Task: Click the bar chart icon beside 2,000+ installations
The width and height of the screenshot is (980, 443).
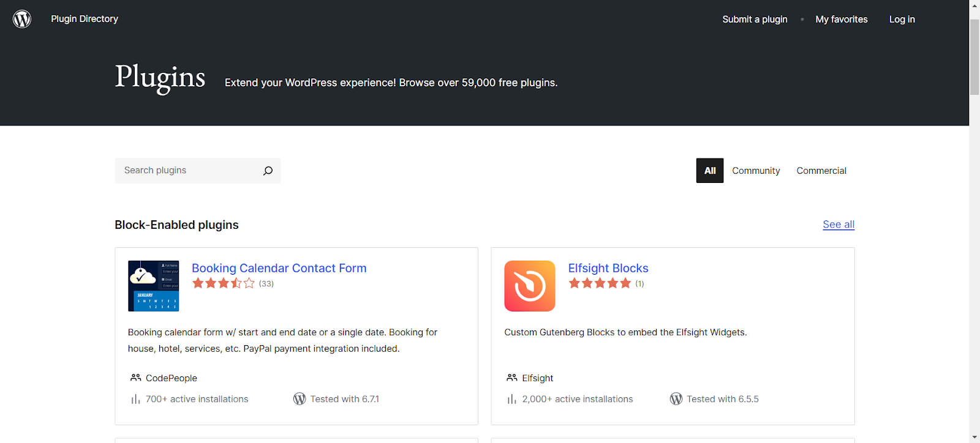Action: coord(511,399)
